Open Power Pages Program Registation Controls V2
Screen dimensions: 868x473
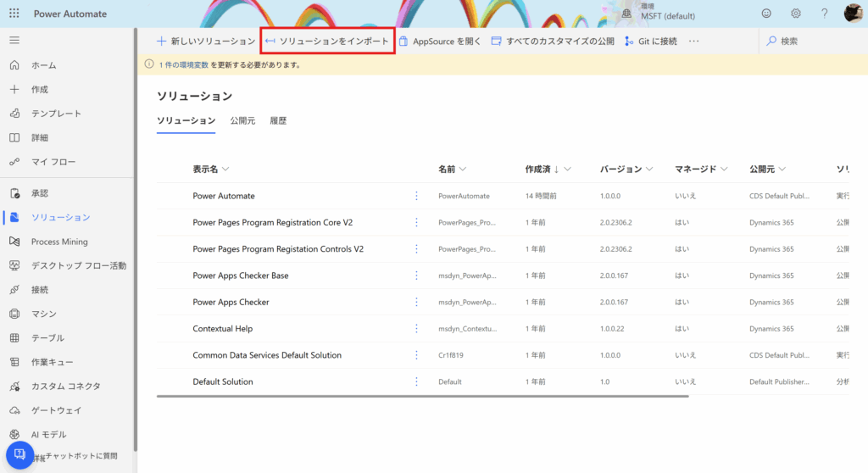278,249
